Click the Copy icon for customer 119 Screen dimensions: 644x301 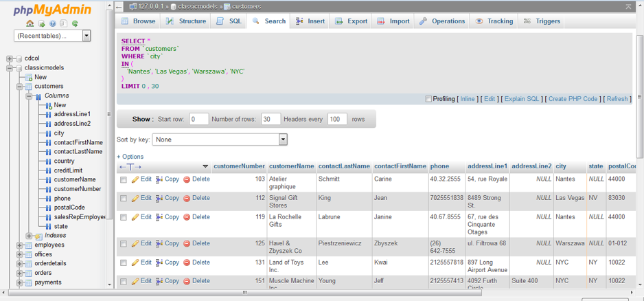click(159, 217)
